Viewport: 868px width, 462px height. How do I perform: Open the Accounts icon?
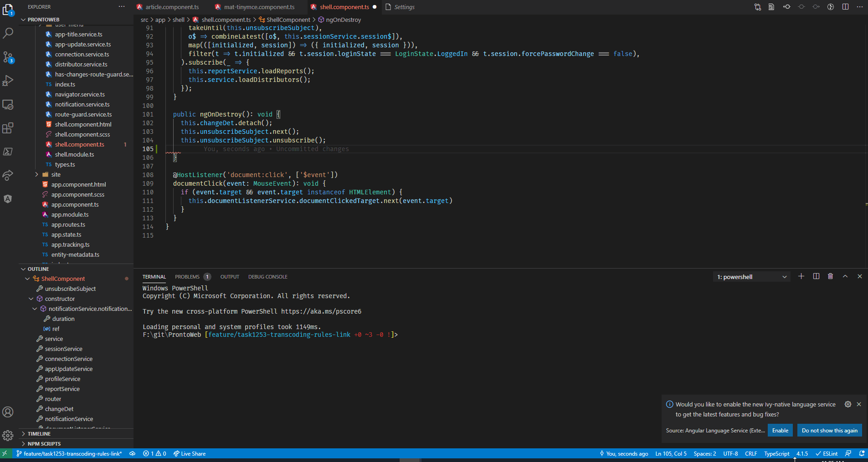(8, 412)
